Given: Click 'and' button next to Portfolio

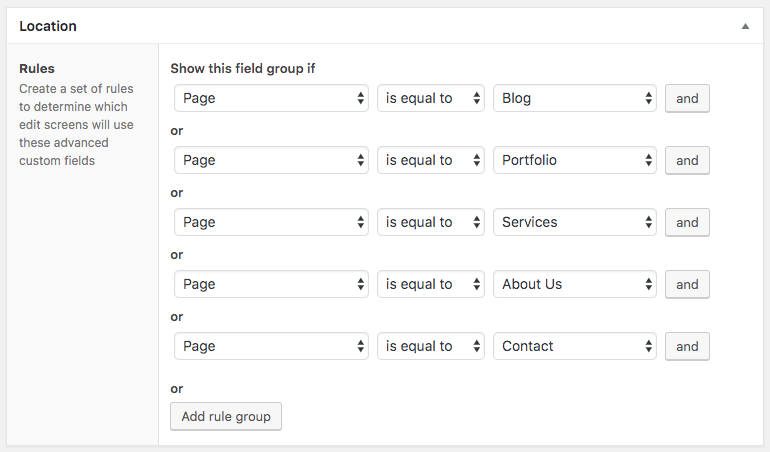Looking at the screenshot, I should 687,160.
